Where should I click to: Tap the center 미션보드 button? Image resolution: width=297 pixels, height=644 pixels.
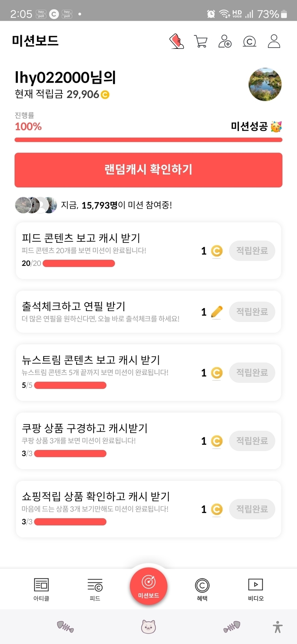click(148, 586)
